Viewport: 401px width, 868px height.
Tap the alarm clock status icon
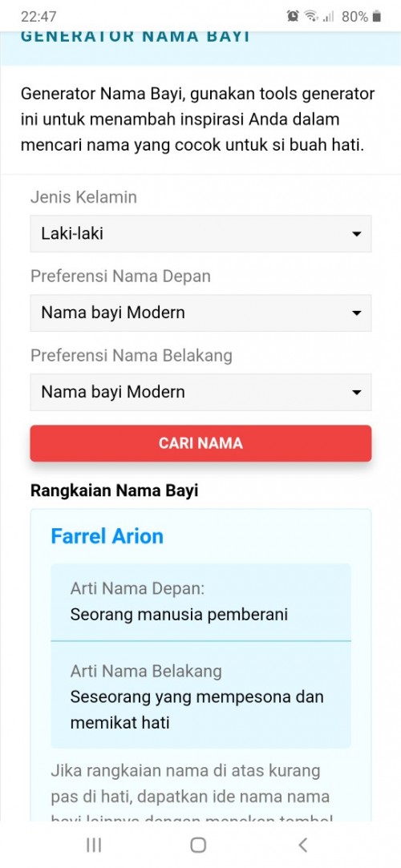point(293,17)
